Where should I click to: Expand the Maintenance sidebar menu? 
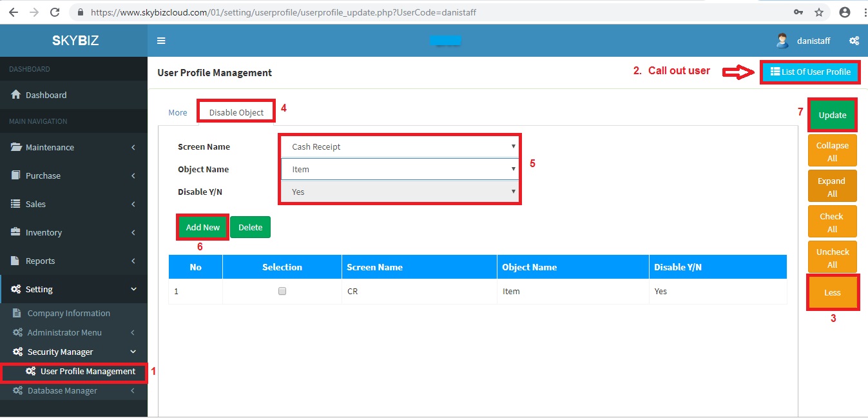click(x=50, y=147)
